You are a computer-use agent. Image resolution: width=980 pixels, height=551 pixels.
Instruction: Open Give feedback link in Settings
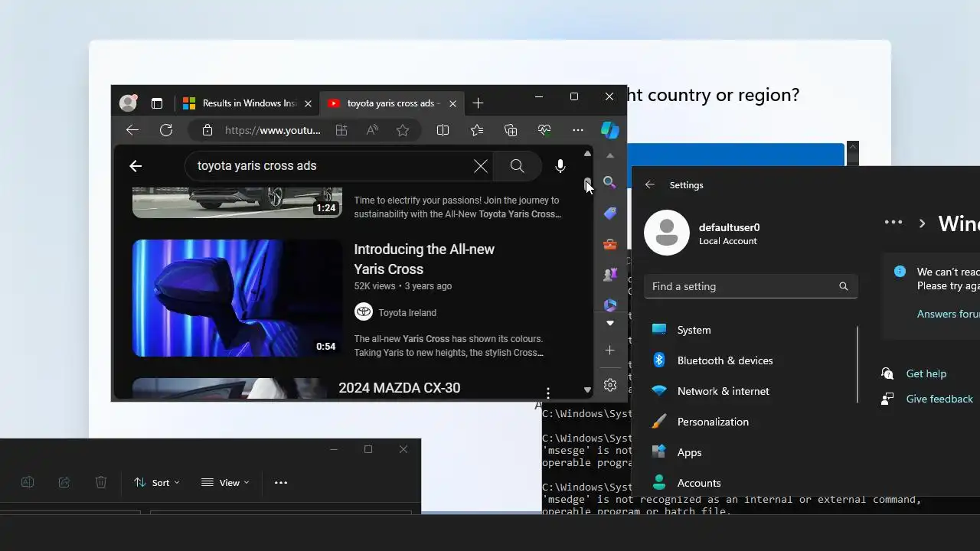tap(939, 399)
